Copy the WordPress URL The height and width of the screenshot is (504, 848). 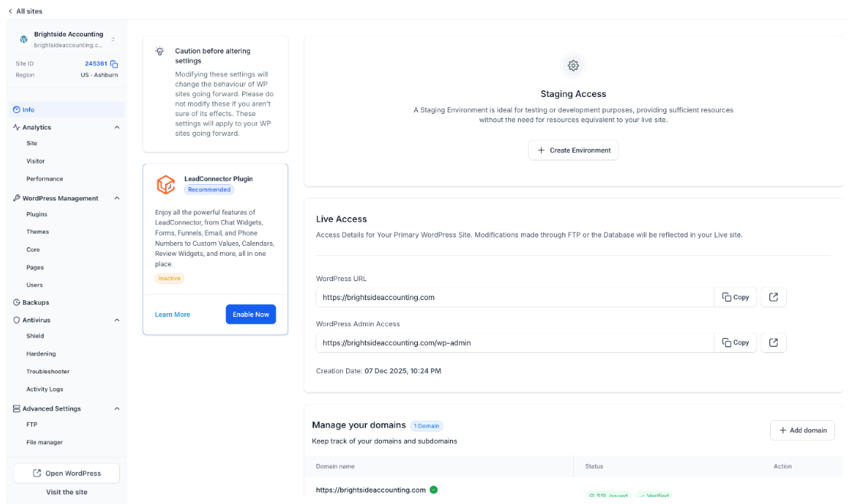(x=736, y=297)
